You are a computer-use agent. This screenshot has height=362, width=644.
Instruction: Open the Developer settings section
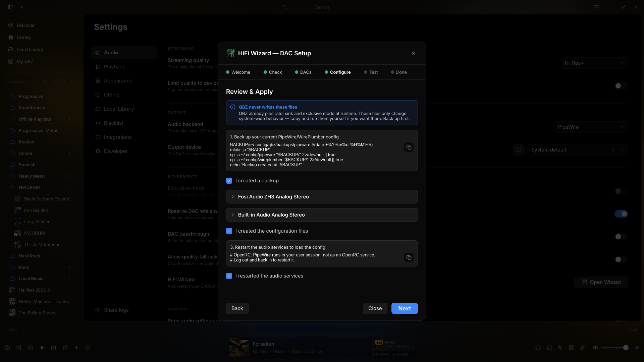124,151
